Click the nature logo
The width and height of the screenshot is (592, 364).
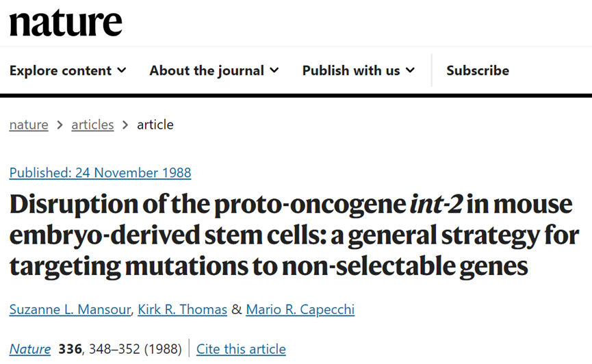[66, 23]
